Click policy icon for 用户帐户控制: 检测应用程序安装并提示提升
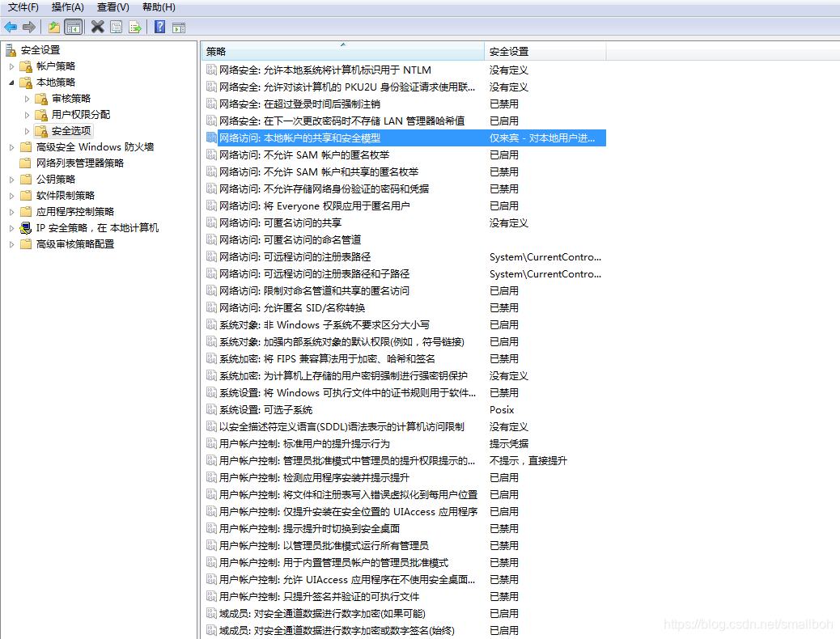 tap(211, 478)
